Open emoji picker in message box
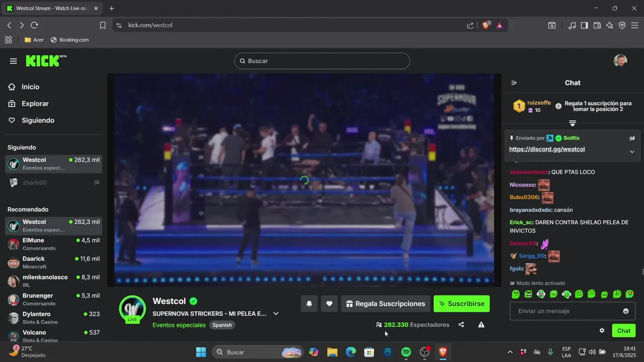 tap(626, 311)
